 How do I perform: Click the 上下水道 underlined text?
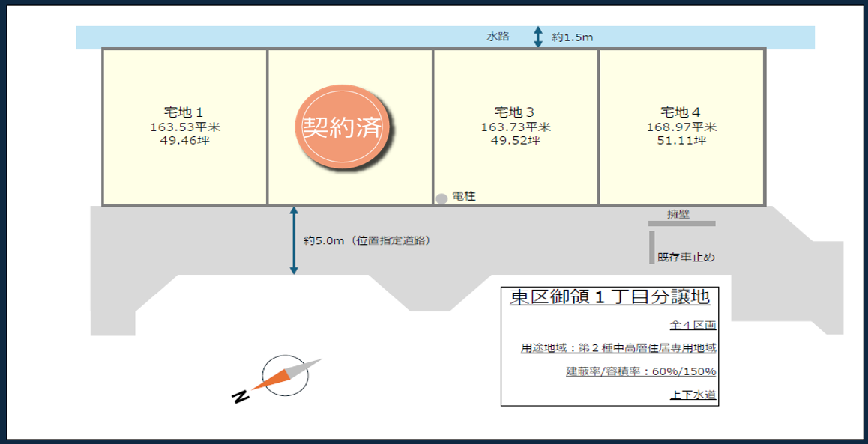(693, 395)
